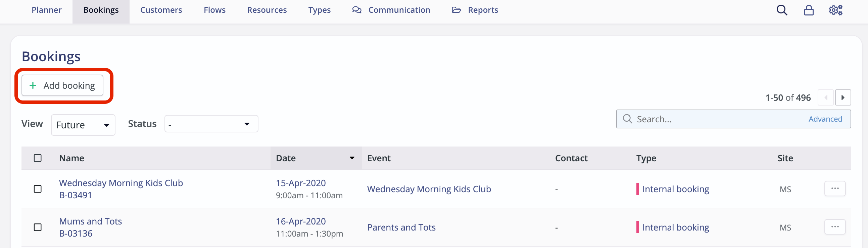Tick the checkbox beside Mums and Tots

tap(37, 227)
